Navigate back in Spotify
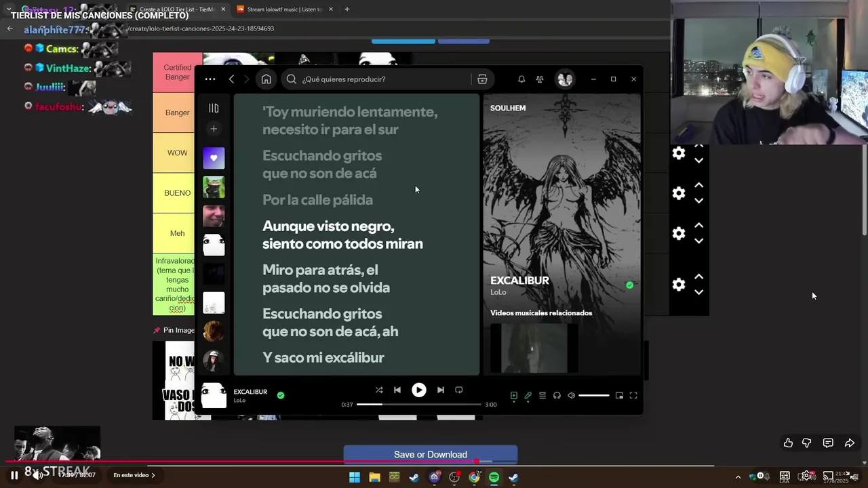Image resolution: width=868 pixels, height=488 pixels. point(231,79)
